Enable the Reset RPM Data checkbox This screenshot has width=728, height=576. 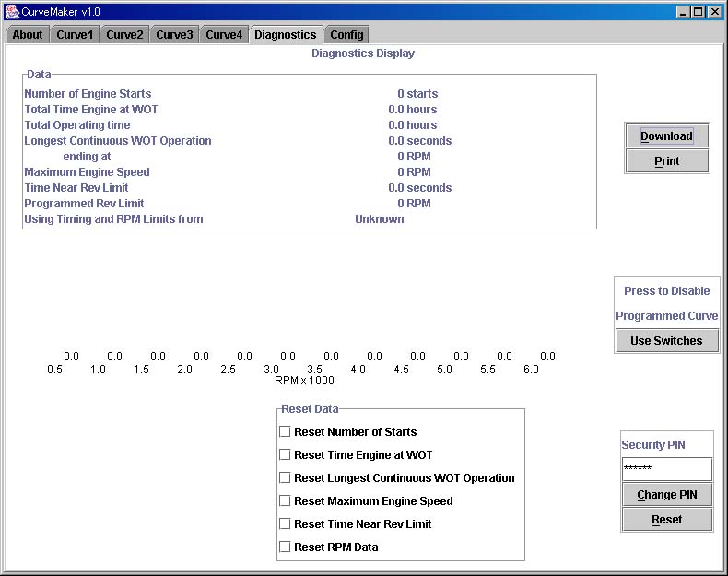[x=285, y=547]
